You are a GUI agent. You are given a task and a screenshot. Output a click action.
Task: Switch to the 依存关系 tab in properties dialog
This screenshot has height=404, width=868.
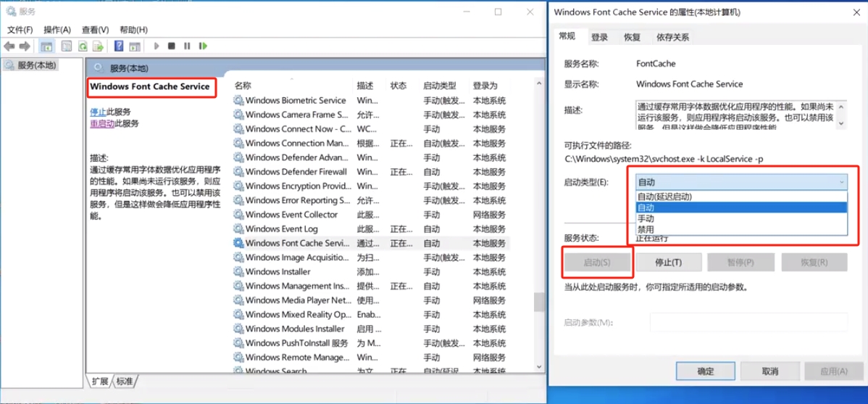click(672, 37)
